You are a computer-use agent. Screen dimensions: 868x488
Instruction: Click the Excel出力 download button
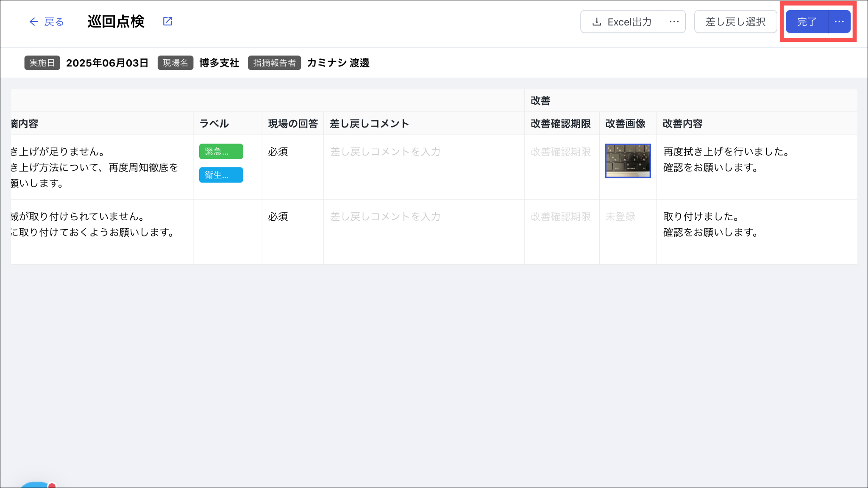622,22
